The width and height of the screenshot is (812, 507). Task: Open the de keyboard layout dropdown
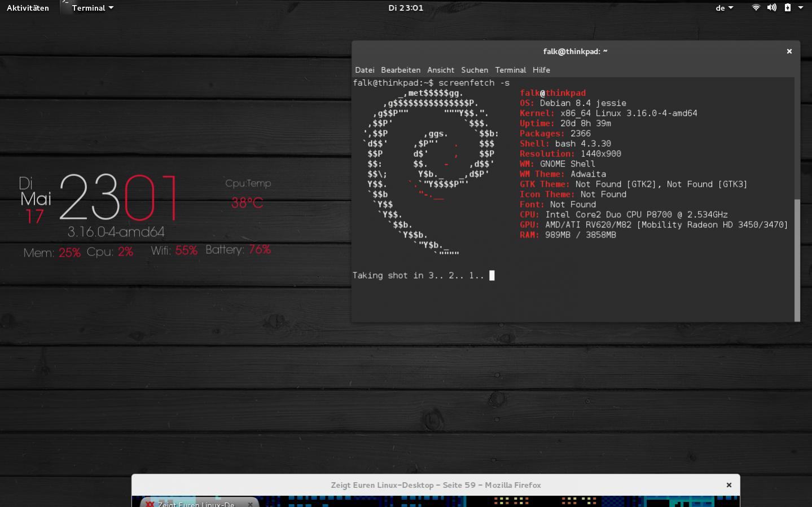(x=724, y=8)
